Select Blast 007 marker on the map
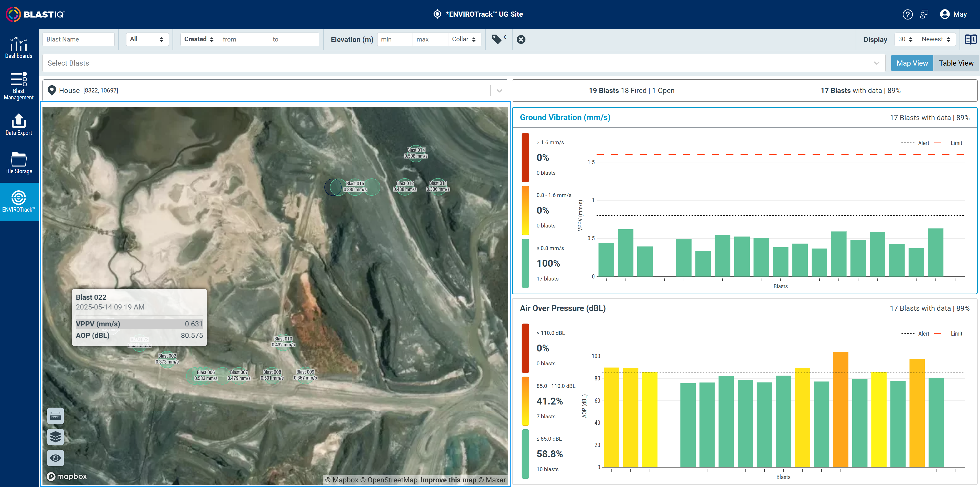Viewport: 980px width, 487px height. [x=239, y=375]
